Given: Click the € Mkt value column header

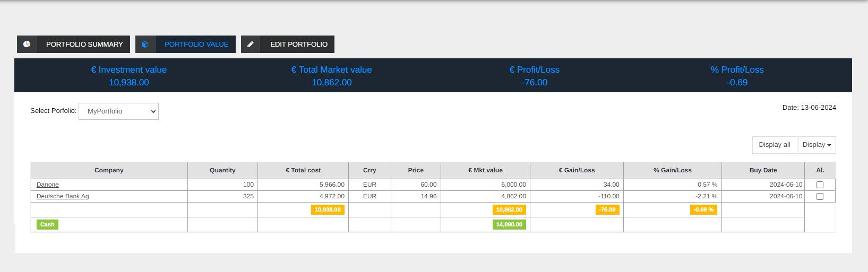Looking at the screenshot, I should click(x=485, y=170).
